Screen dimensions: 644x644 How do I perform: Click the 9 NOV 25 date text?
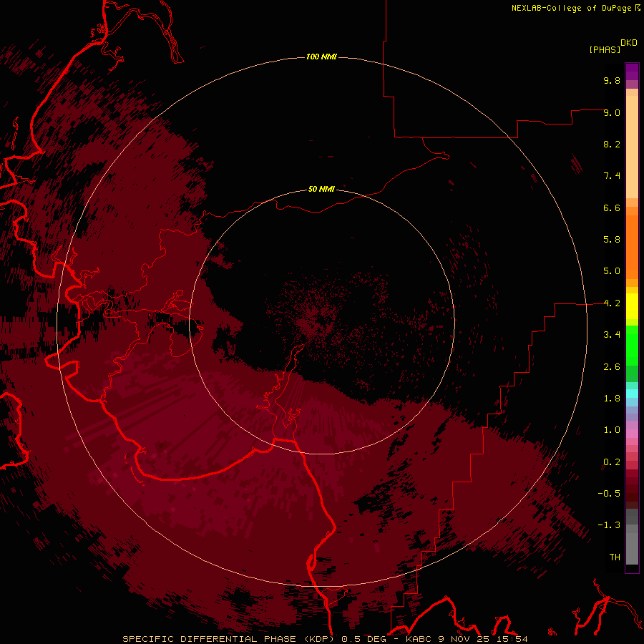464,639
